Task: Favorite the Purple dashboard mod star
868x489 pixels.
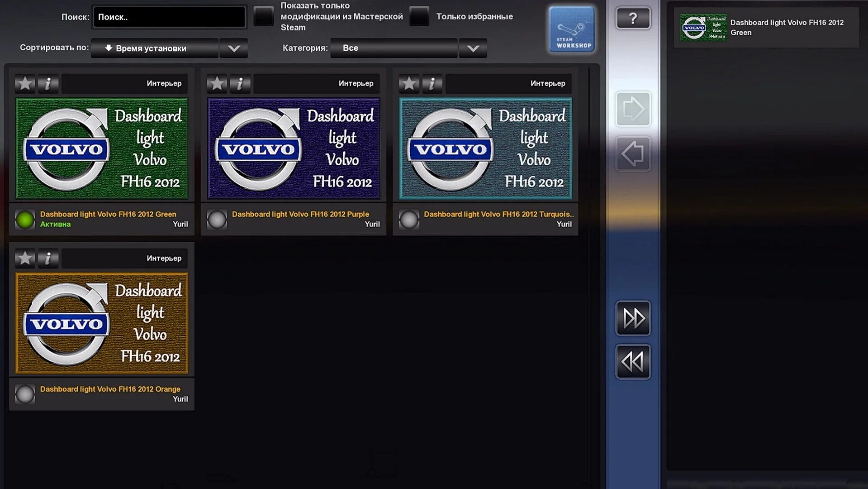Action: tap(217, 83)
